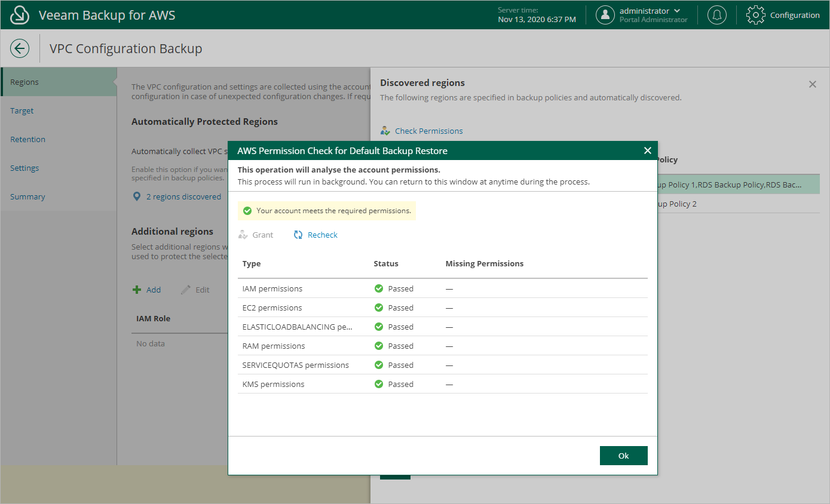Select the Retention step tab
The height and width of the screenshot is (504, 830).
(59, 139)
